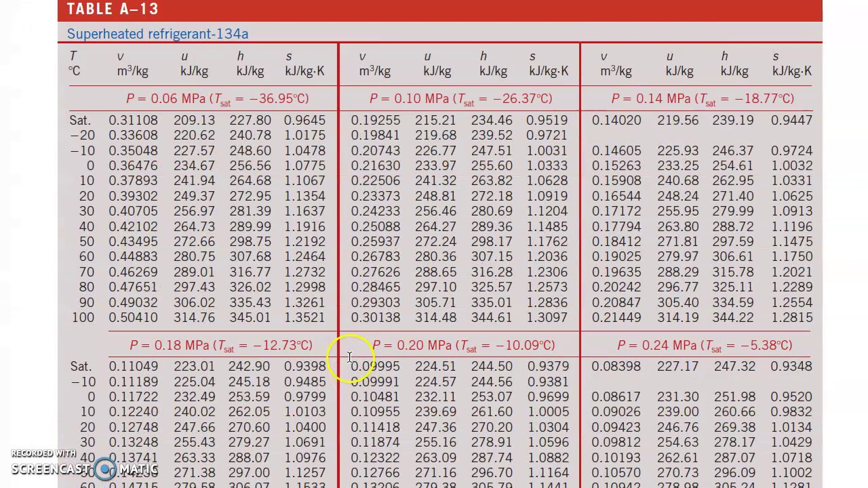The image size is (868, 488).
Task: Click the entropy value 0.9348
Action: pyautogui.click(x=791, y=367)
